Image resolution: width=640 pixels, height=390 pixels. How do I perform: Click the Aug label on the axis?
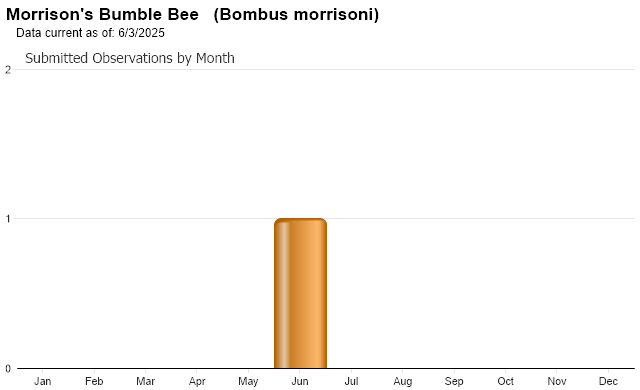click(402, 381)
